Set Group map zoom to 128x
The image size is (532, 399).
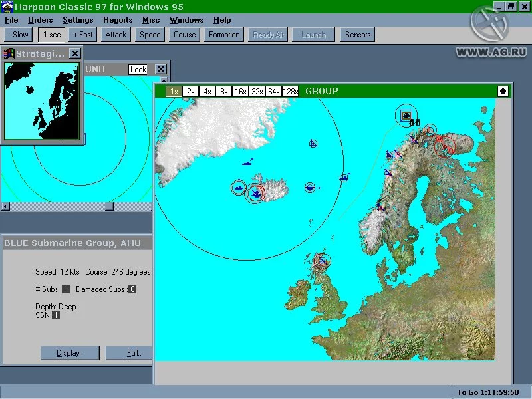[x=291, y=92]
